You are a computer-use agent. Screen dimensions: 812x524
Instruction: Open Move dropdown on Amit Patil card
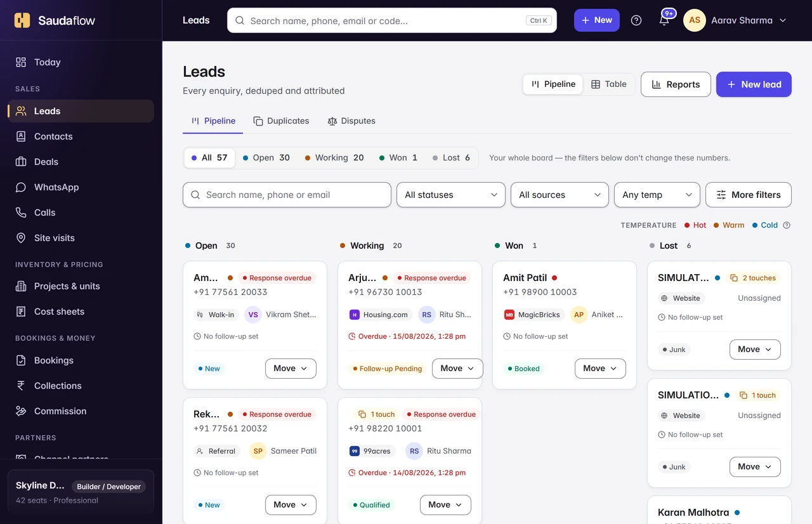(x=600, y=369)
